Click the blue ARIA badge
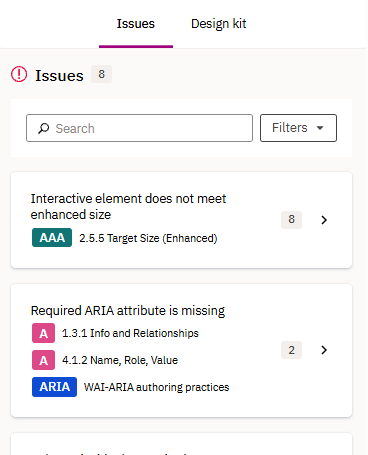 54,387
